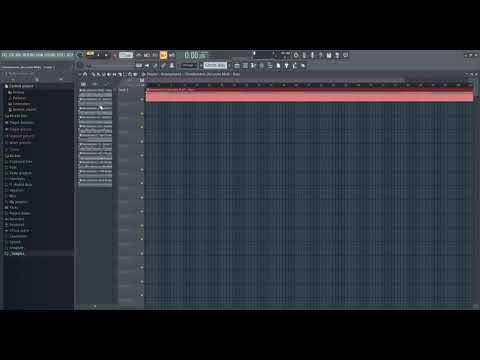Image resolution: width=480 pixels, height=360 pixels.
Task: Select the red audio clip on Track 1
Action: click(x=309, y=95)
